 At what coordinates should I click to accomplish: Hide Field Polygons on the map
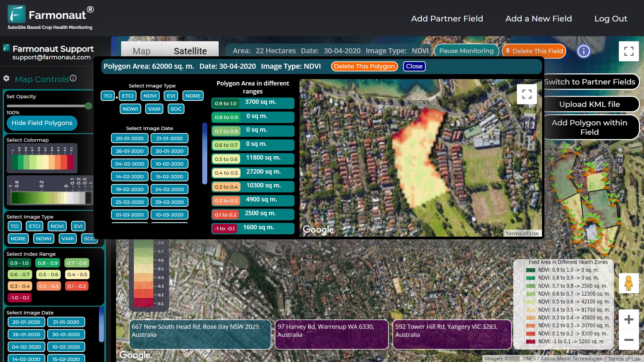(42, 123)
